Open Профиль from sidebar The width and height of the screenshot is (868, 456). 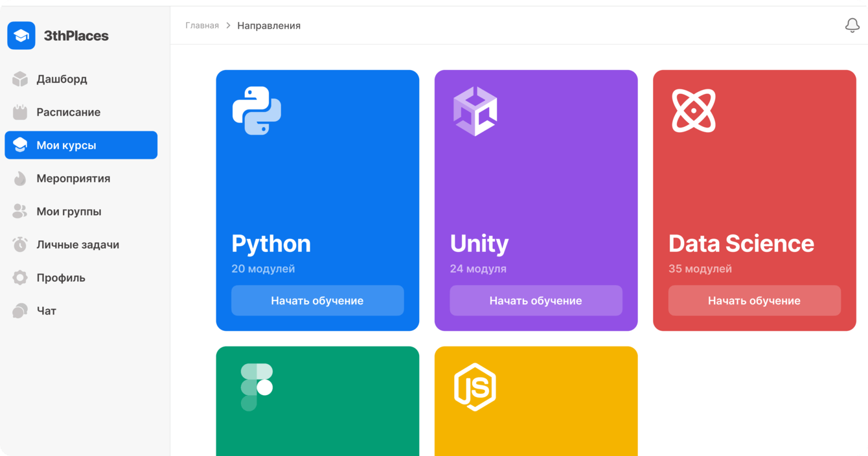[x=81, y=277]
